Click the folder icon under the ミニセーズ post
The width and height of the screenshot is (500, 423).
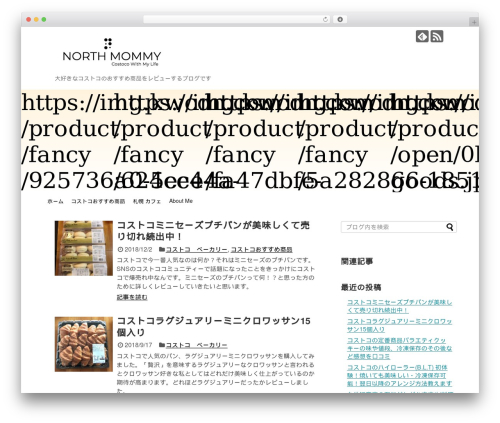tap(162, 249)
